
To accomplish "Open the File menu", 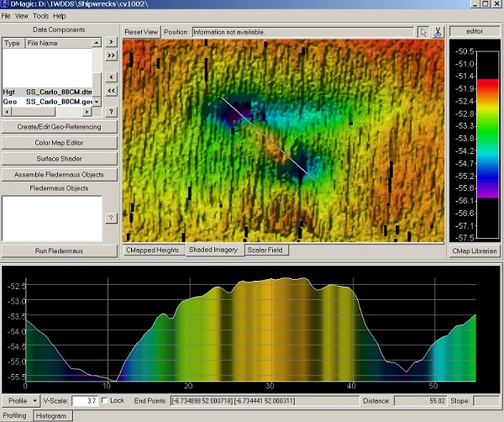I will click(6, 16).
